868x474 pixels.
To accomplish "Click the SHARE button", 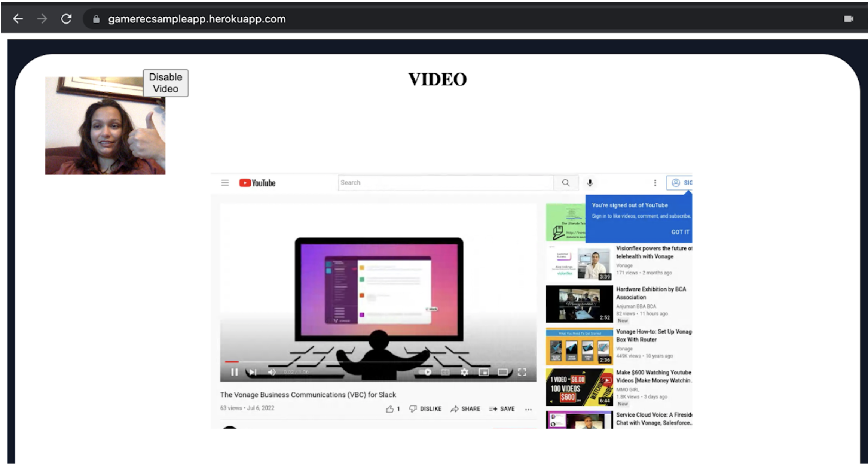I will pyautogui.click(x=465, y=409).
